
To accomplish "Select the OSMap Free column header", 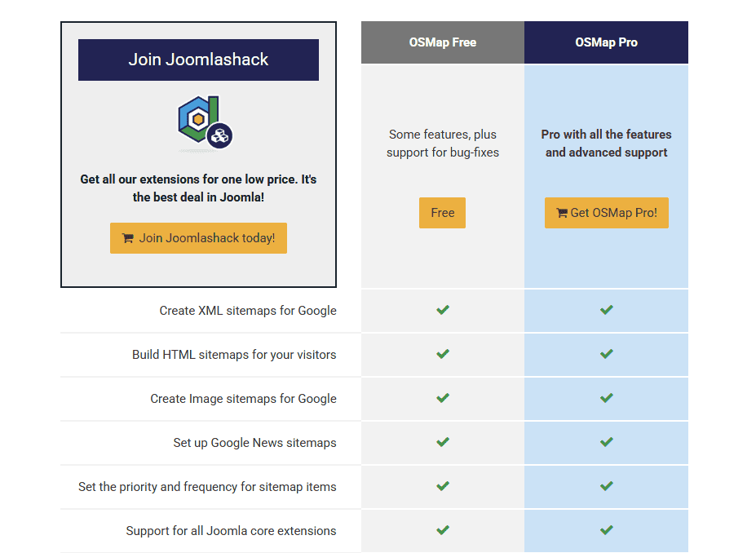I will 442,42.
